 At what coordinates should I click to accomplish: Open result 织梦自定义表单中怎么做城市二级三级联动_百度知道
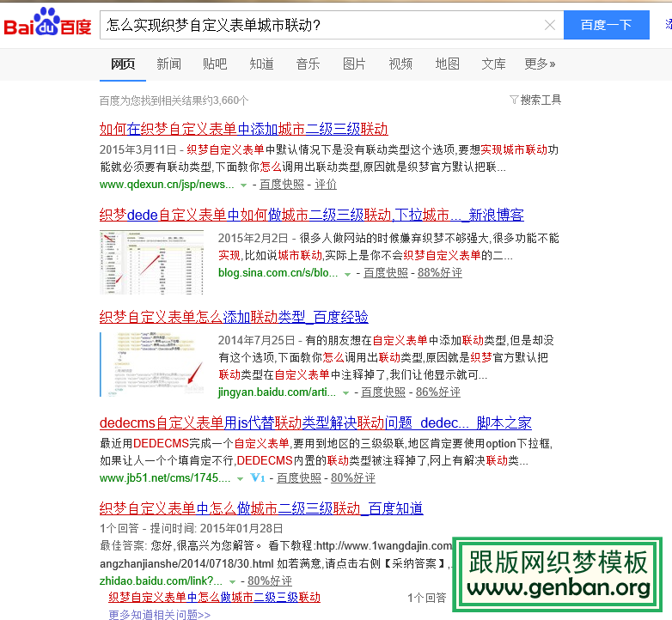point(261,508)
